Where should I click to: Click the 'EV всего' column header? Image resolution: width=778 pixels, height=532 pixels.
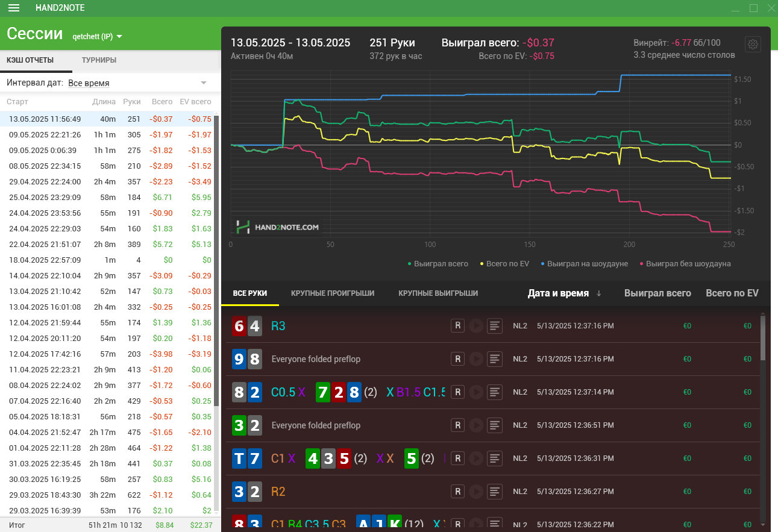point(195,102)
